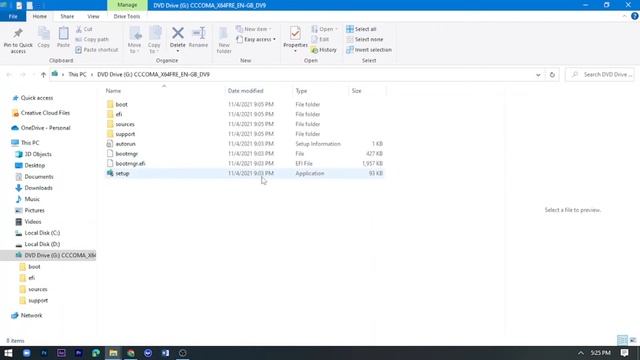
Task: Select DVD Drive (G:) in the sidebar
Action: point(48,255)
